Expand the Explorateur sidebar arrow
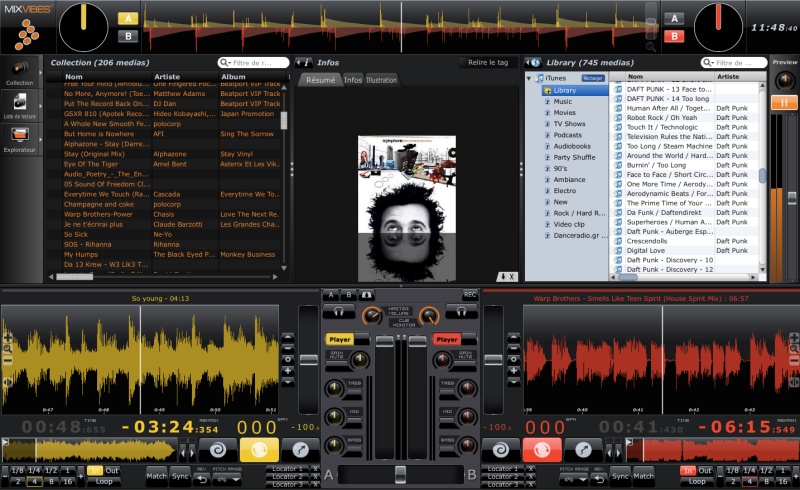 click(40, 139)
